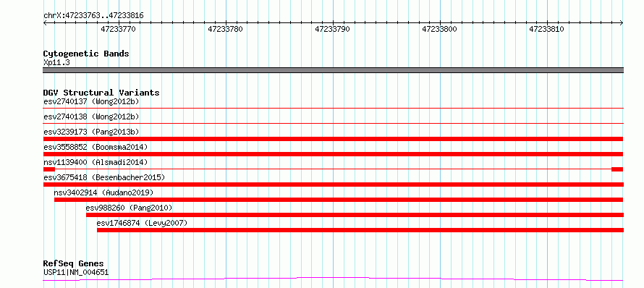644x288 pixels.
Task: Click the red bar under esv3675418
Action: (333, 185)
